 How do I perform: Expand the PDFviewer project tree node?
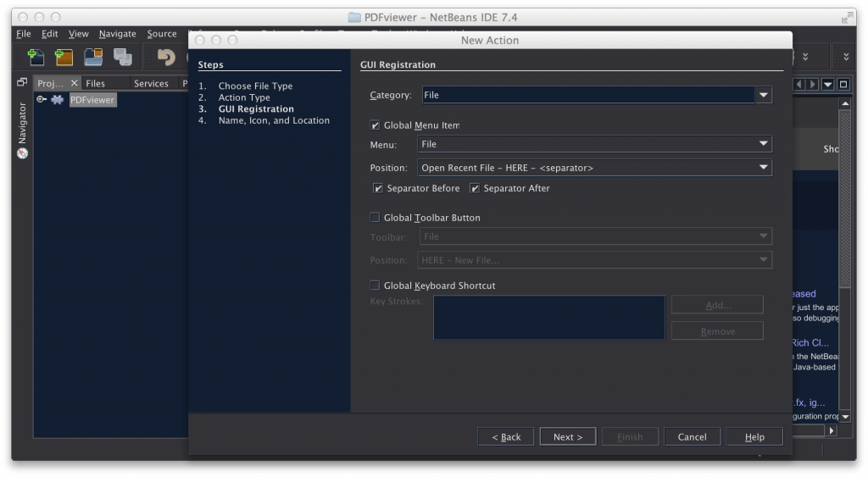tap(41, 100)
